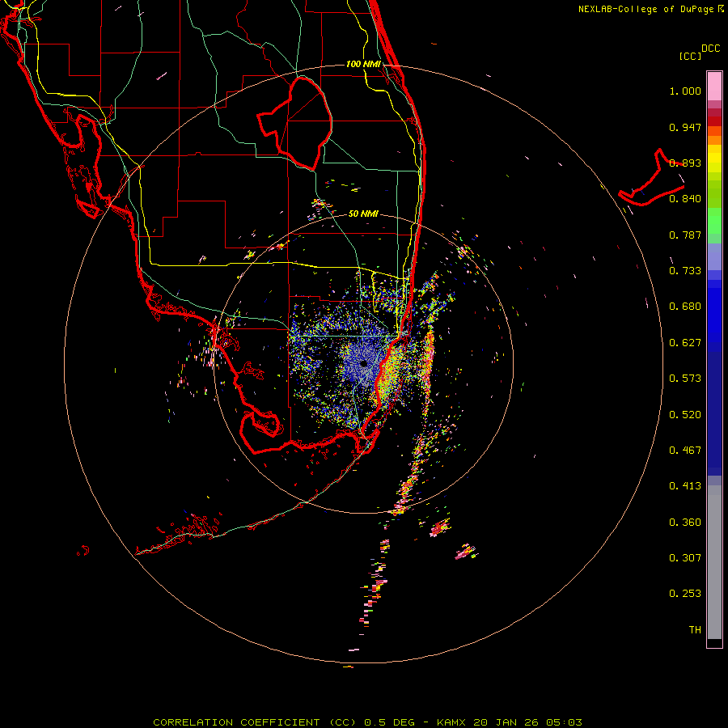728x728 pixels.
Task: Click the 0.573 color scale value
Action: pos(685,379)
